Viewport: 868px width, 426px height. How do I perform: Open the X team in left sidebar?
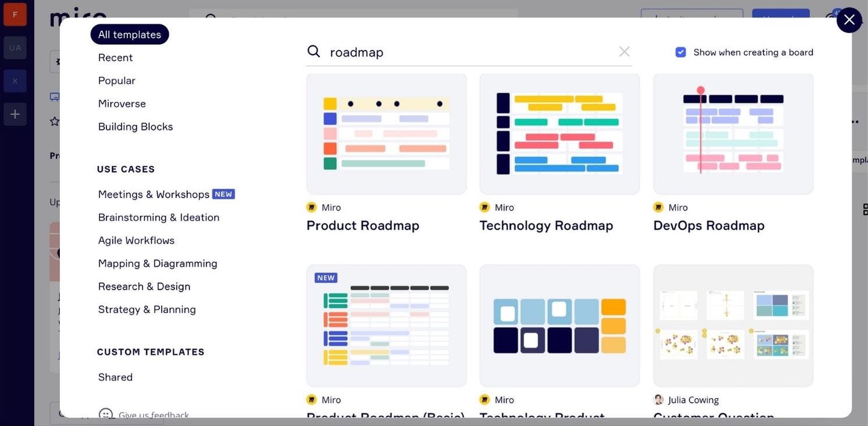pos(13,79)
